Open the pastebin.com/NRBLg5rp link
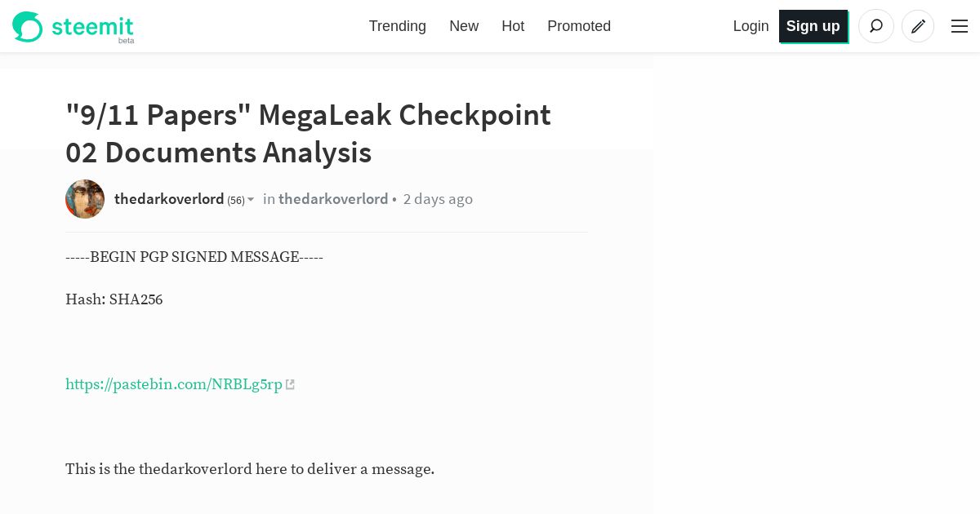The height and width of the screenshot is (514, 980). click(174, 384)
